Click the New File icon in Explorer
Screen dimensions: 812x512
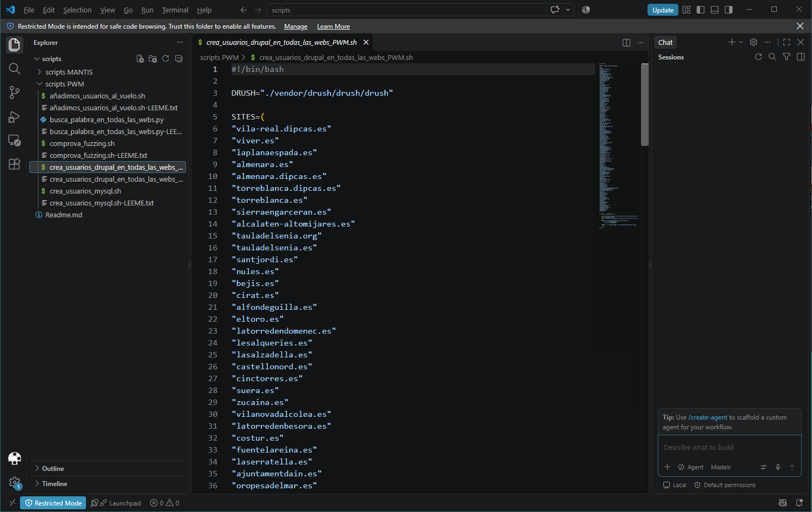coord(140,59)
